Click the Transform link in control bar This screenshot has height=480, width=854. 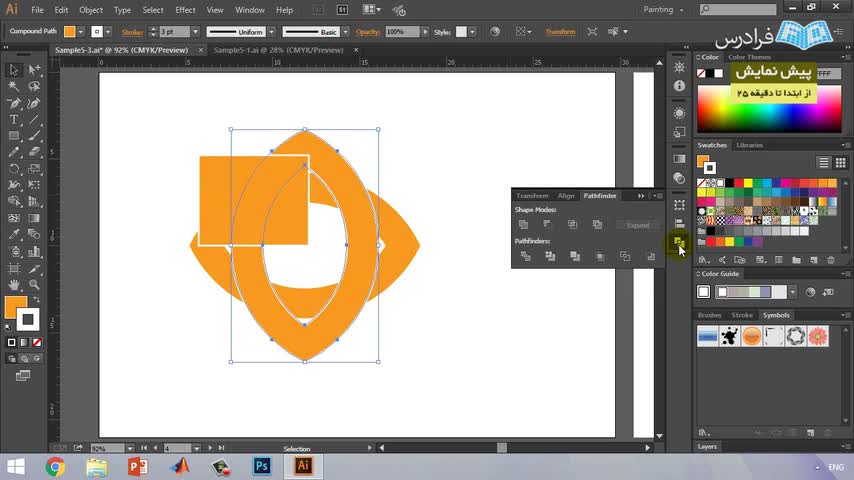point(560,32)
